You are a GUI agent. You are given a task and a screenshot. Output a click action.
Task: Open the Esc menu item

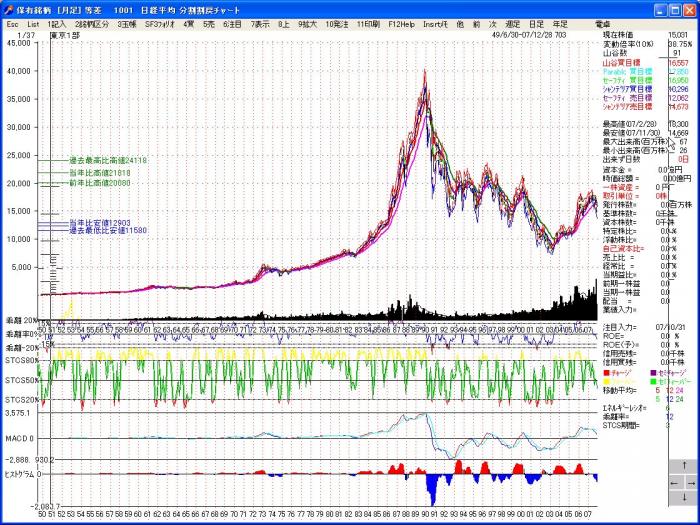tap(12, 23)
